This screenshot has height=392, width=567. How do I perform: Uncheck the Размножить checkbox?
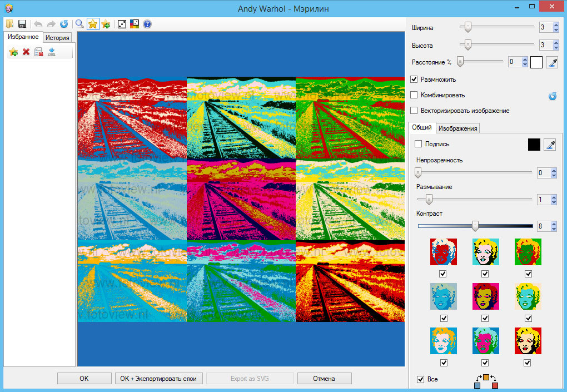click(x=414, y=79)
